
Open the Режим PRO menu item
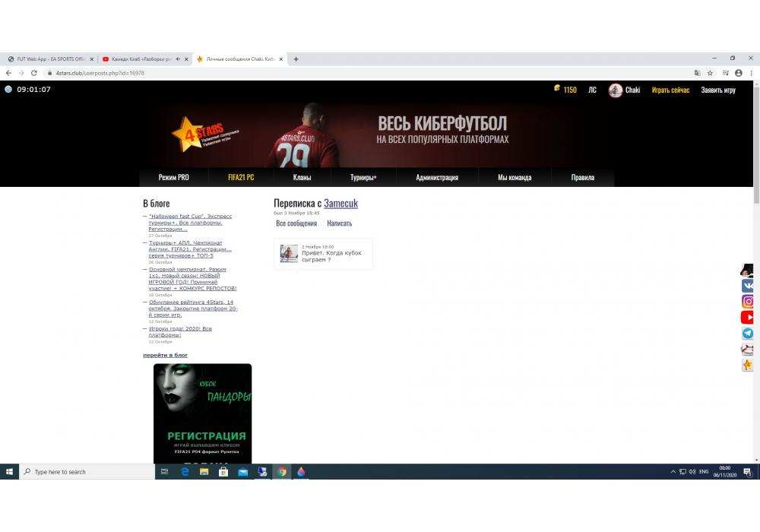(x=173, y=177)
